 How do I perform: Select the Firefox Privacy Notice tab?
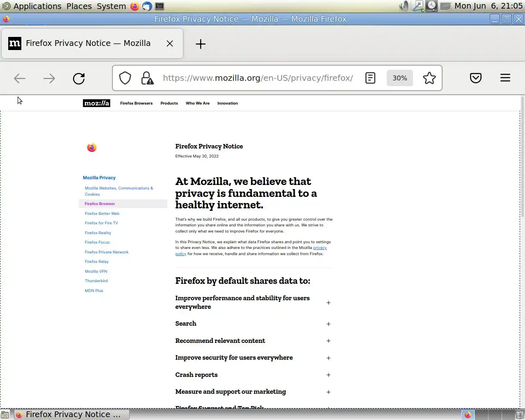(x=92, y=43)
